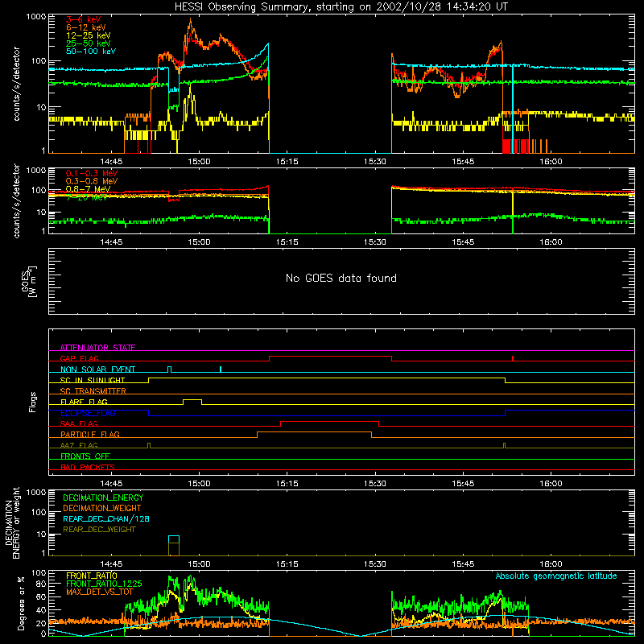Click the red 0.1-0.3 MeV legend label
Screen dimensions: 644x644
click(92, 173)
